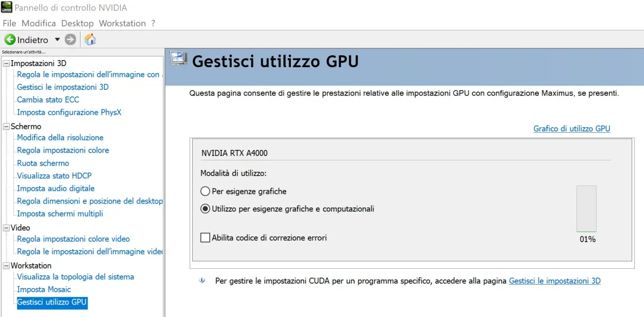Image resolution: width=644 pixels, height=317 pixels.
Task: Collapse the Schermo tree group
Action: tap(6, 127)
